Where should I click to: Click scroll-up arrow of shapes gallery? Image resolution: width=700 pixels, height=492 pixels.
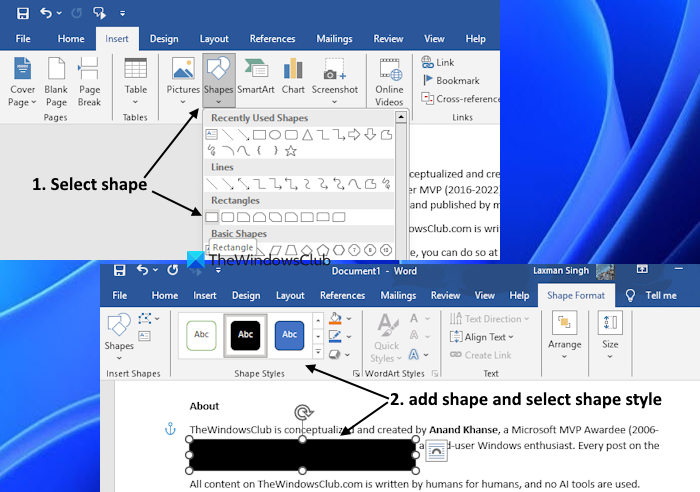click(400, 117)
